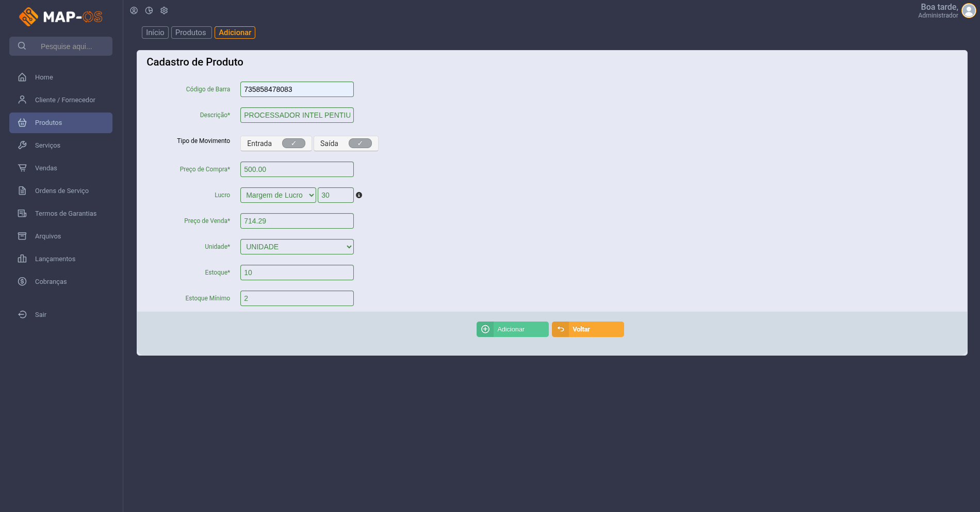The height and width of the screenshot is (512, 980).
Task: Click the return arrow icon on Voltar
Action: coord(561,329)
